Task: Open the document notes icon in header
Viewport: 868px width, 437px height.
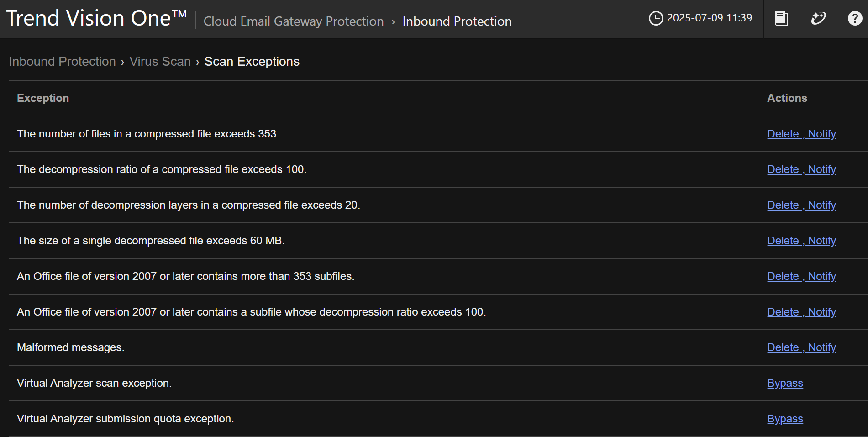Action: click(781, 18)
